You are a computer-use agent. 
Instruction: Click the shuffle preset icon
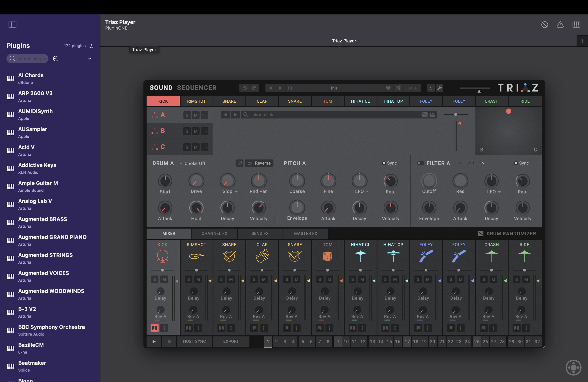398,88
